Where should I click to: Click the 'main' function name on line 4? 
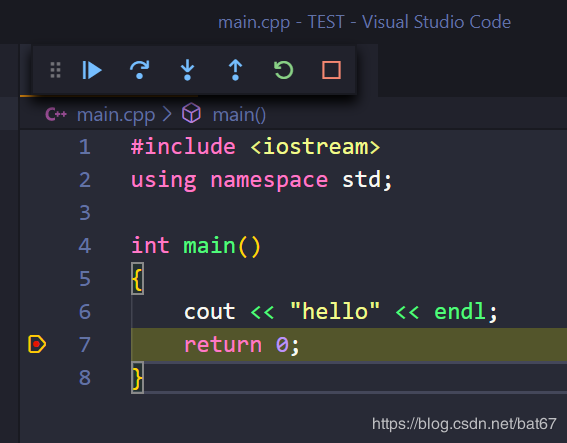tap(209, 246)
